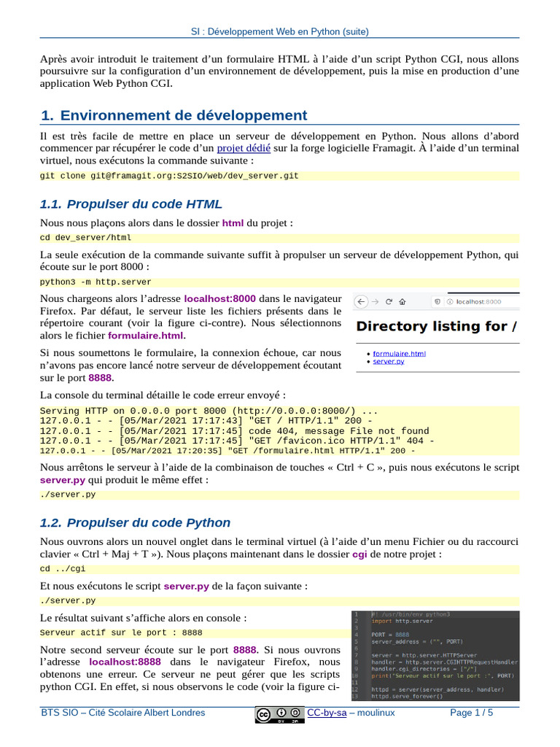Viewport: 560px width, 747px height.
Task: Click the back arrow in Firefox screenshot
Action: click(362, 301)
